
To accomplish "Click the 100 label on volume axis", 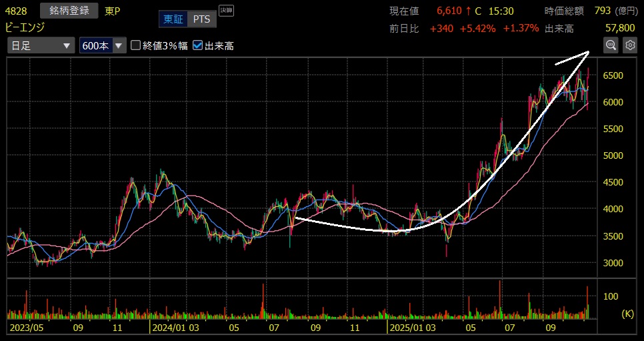I will pos(610,296).
